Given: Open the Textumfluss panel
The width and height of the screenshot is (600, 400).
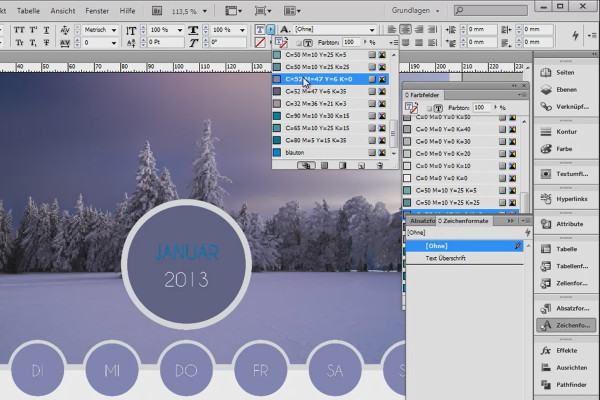Looking at the screenshot, I should [x=565, y=174].
